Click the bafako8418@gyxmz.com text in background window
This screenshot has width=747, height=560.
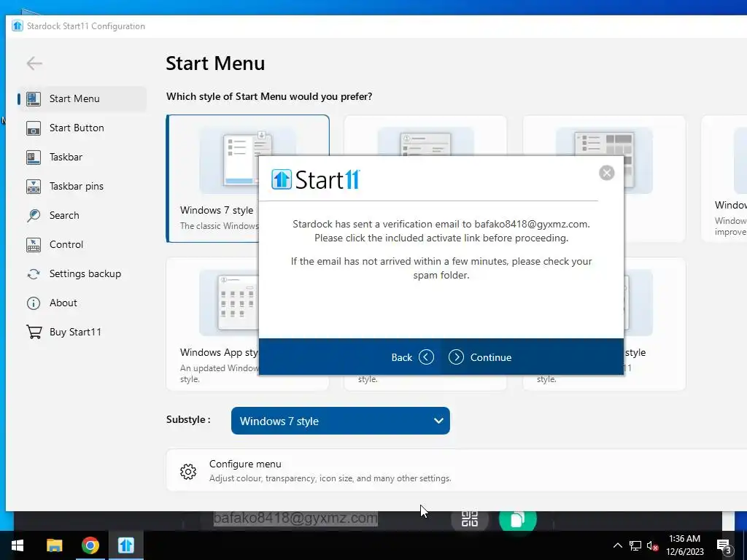(295, 518)
